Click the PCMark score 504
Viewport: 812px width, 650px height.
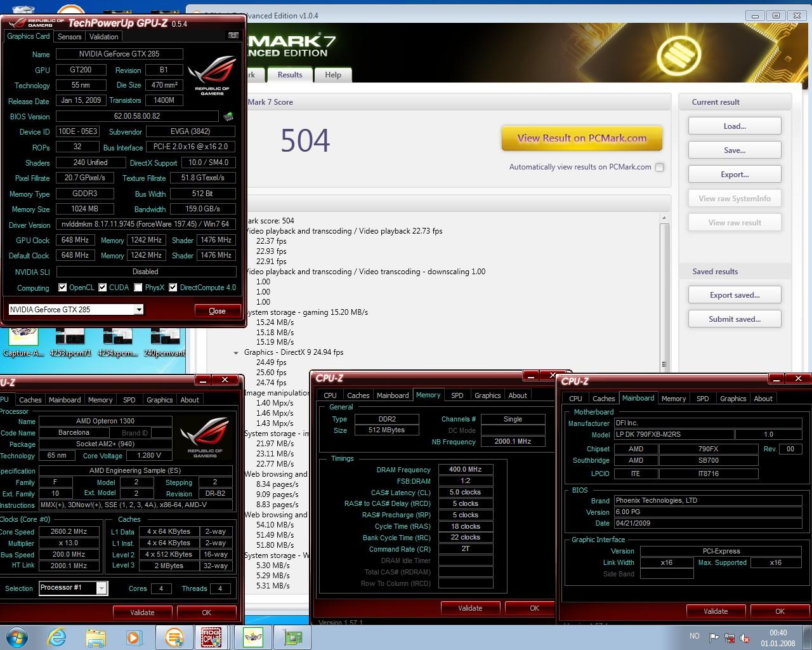(x=305, y=140)
